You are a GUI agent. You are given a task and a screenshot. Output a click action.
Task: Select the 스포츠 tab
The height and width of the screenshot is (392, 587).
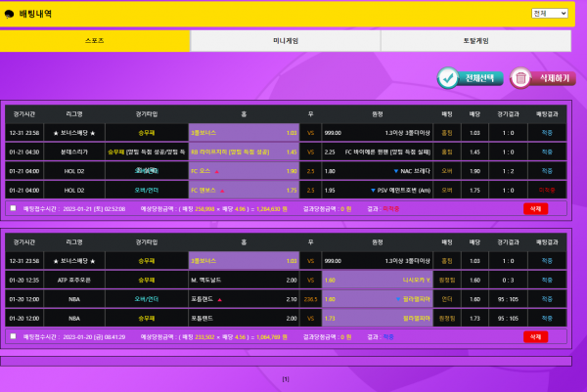(95, 41)
